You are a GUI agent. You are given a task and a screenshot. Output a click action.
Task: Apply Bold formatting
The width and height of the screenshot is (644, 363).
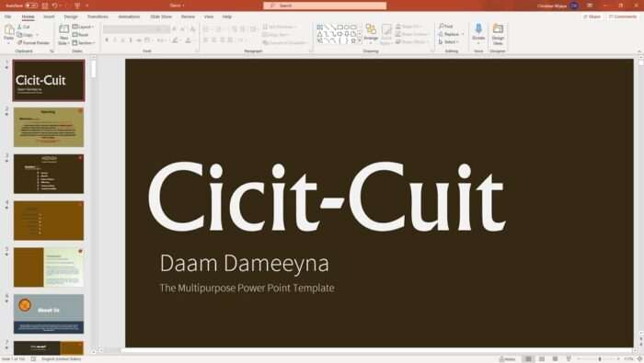point(107,40)
